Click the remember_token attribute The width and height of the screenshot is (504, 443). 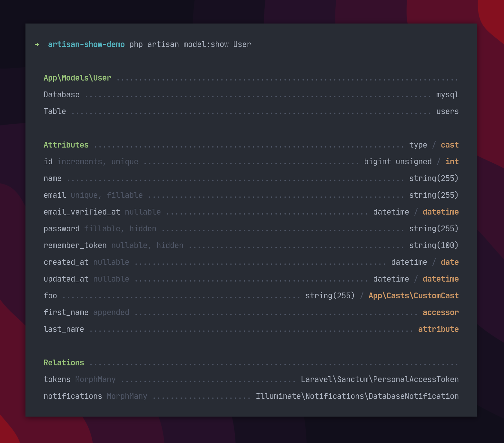click(75, 245)
